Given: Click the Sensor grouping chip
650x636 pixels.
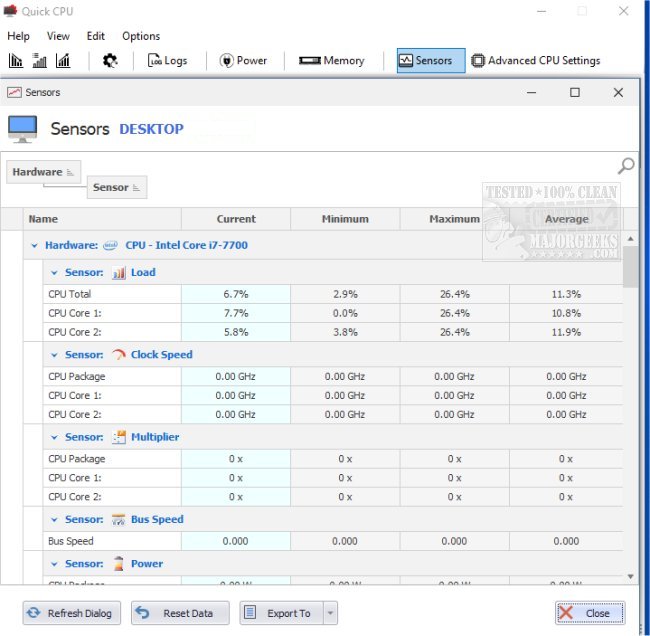Looking at the screenshot, I should coord(117,187).
